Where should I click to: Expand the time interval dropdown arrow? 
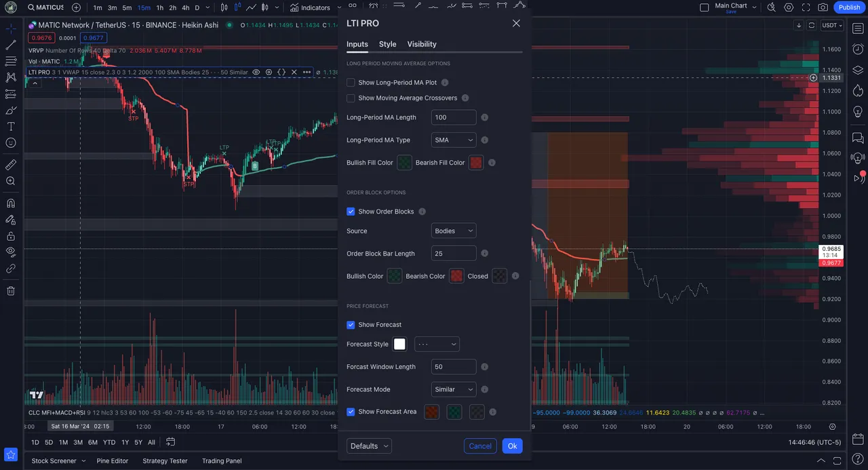208,7
